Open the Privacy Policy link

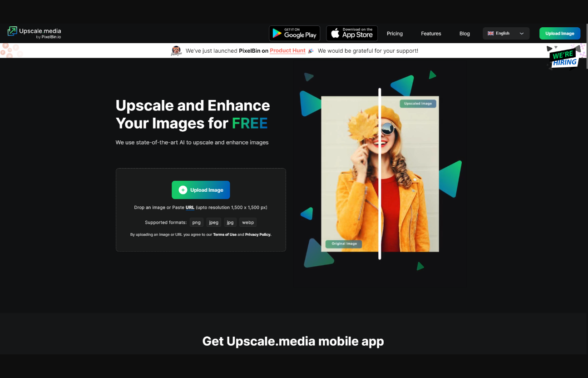tap(258, 235)
